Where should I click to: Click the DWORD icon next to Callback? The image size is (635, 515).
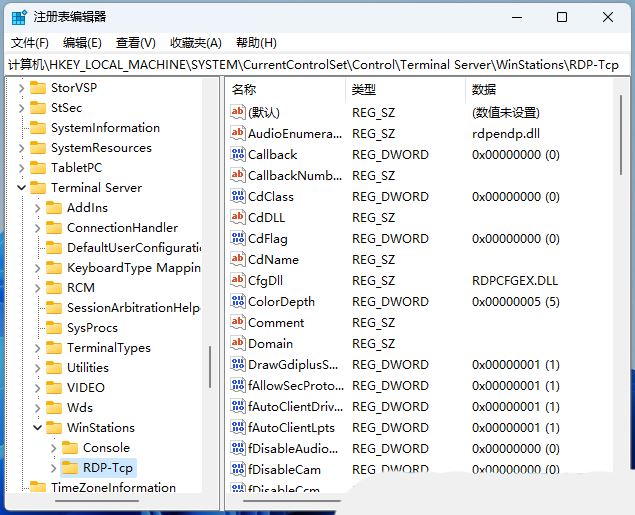[238, 154]
